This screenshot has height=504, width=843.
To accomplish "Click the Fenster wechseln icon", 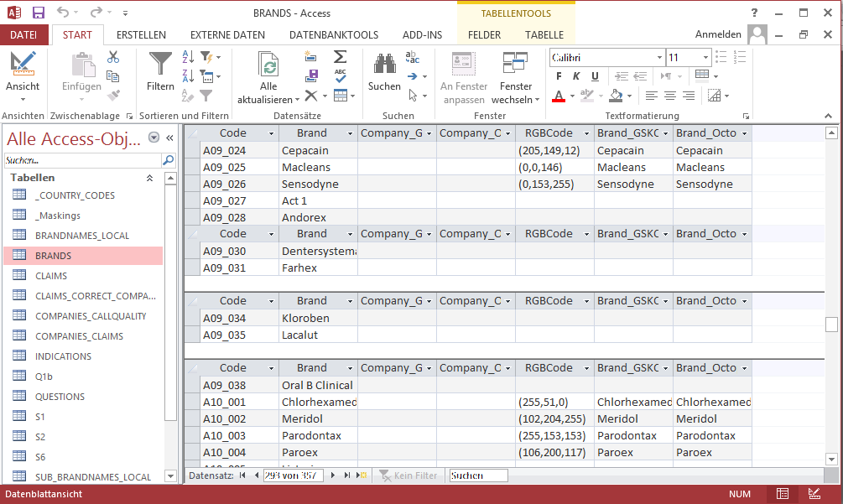I will click(516, 64).
